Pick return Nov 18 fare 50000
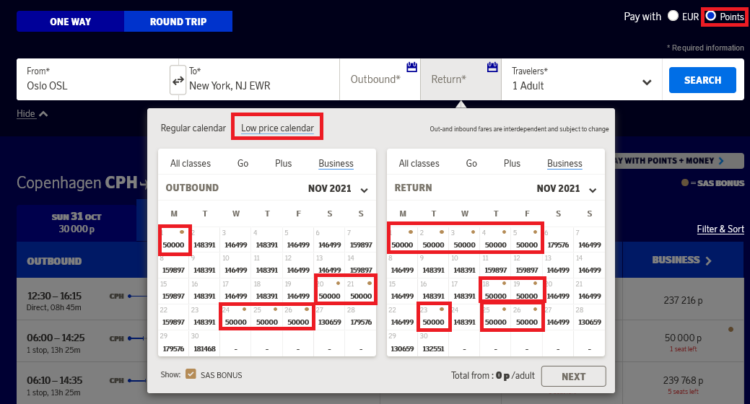 [x=496, y=291]
